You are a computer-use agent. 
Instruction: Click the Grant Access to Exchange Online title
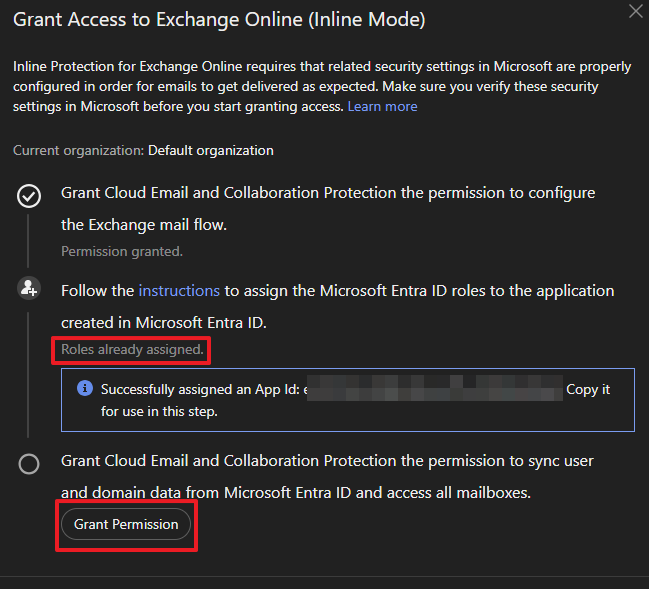coord(219,19)
